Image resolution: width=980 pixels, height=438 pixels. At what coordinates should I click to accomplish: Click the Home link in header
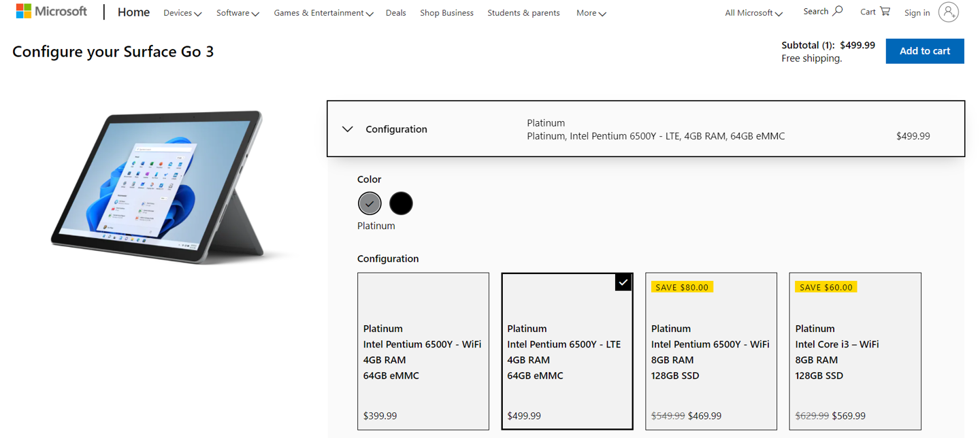click(x=133, y=12)
